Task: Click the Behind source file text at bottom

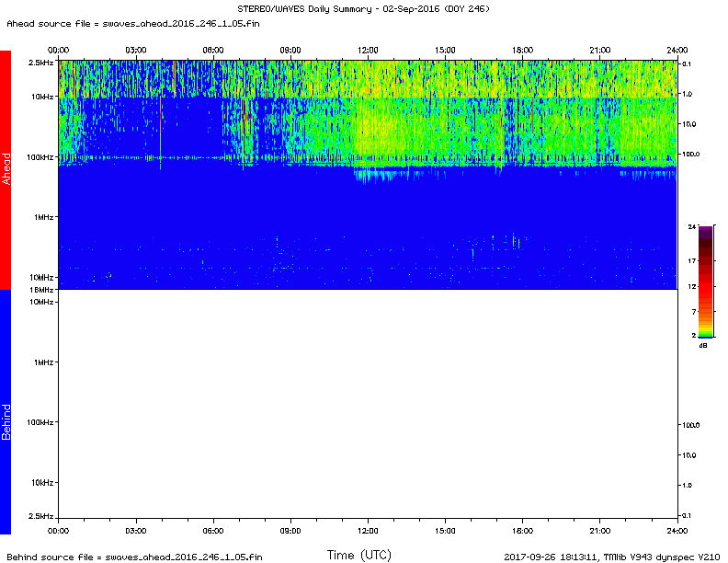Action: [x=134, y=557]
